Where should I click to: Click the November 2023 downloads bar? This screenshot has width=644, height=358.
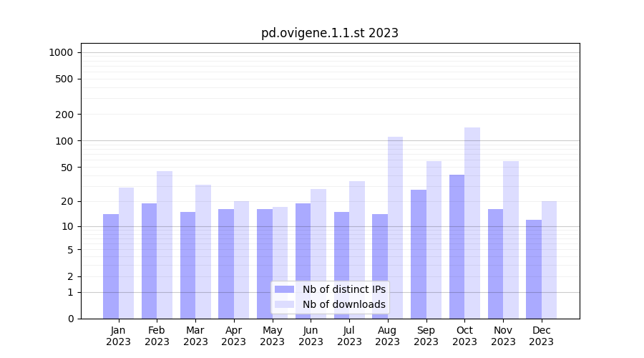click(511, 240)
